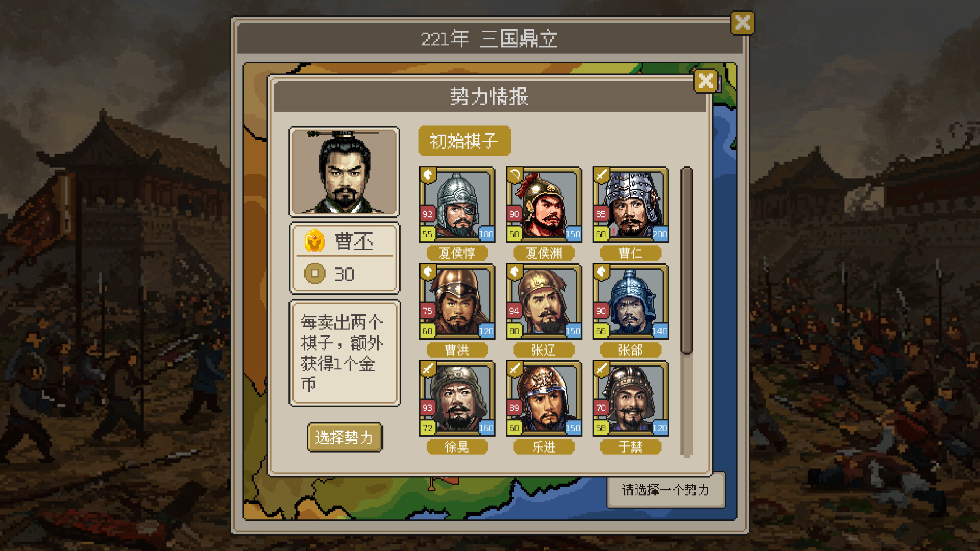Click the bow icon on 夏侯渊's card

[514, 176]
